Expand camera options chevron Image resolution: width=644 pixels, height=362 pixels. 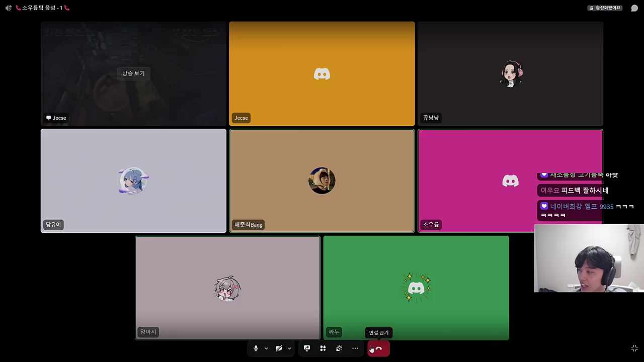(289, 348)
